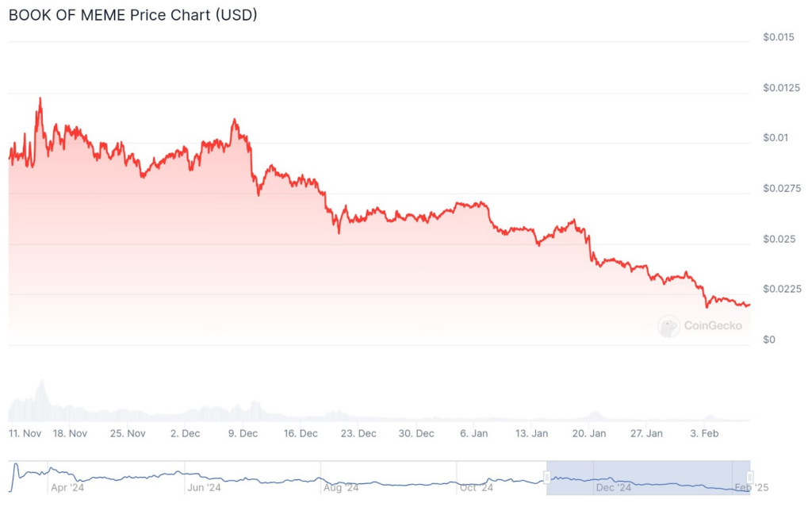Click the 11. Nov date axis label
The image size is (812, 507).
25,433
